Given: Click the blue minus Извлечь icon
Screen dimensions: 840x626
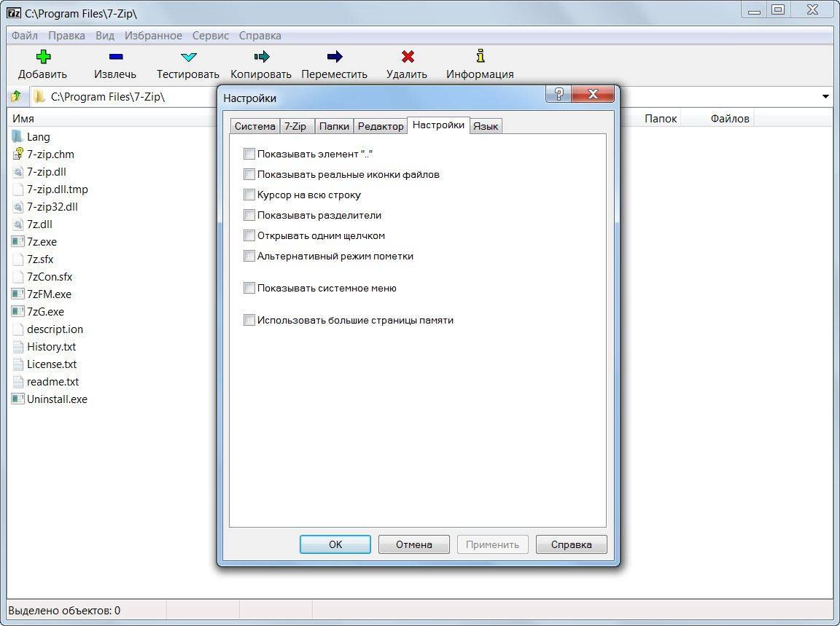Looking at the screenshot, I should pyautogui.click(x=116, y=57).
